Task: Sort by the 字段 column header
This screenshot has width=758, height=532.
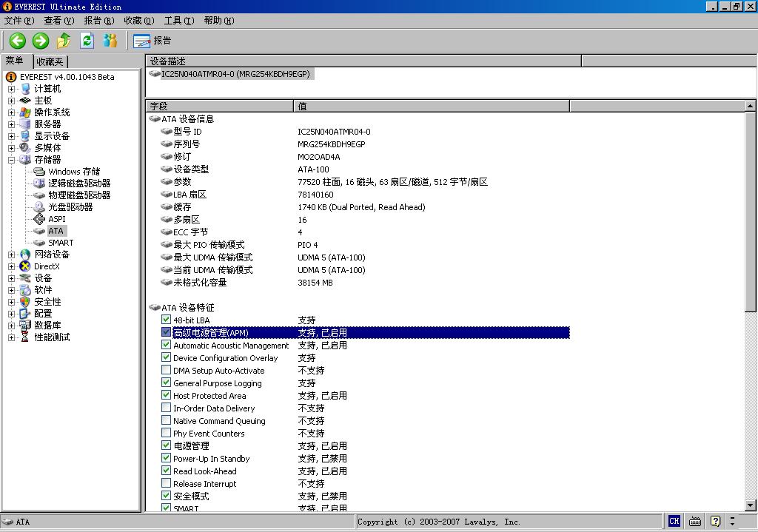Action: tap(219, 107)
